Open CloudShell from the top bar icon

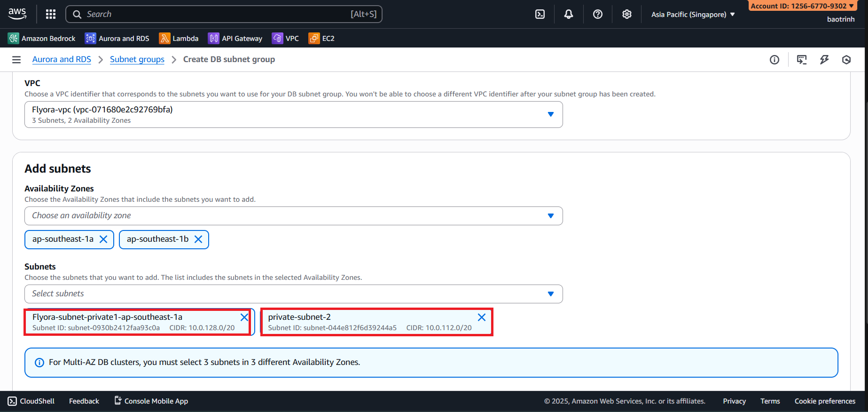pos(540,14)
